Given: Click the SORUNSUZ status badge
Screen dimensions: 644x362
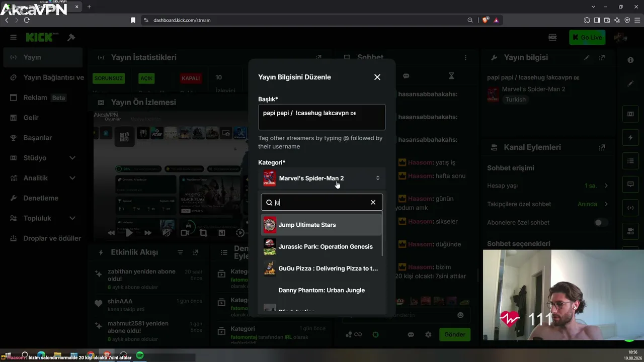Looking at the screenshot, I should [108, 78].
